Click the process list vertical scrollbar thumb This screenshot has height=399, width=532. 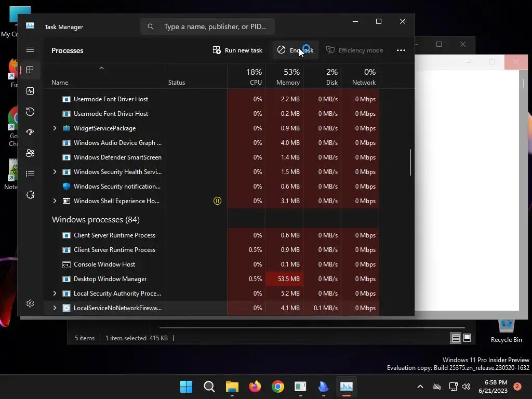point(410,162)
